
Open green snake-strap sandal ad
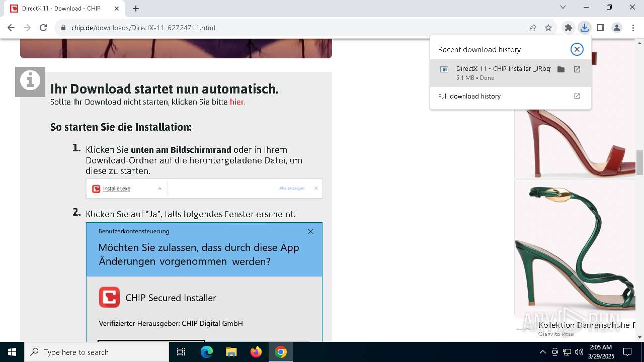coord(575,248)
